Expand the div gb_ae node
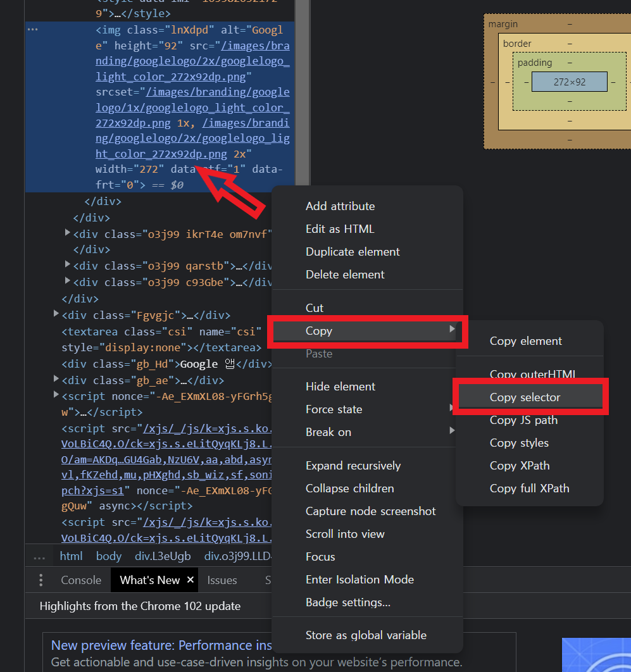Image resolution: width=631 pixels, height=672 pixels. (56, 378)
